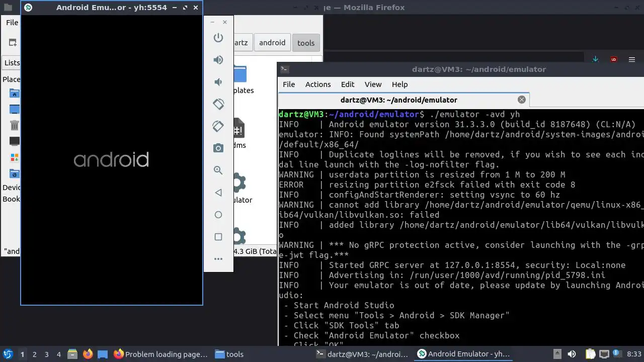This screenshot has width=644, height=362.
Task: Click the 'ERROR | resizing partition' log line
Action: [x=427, y=185]
